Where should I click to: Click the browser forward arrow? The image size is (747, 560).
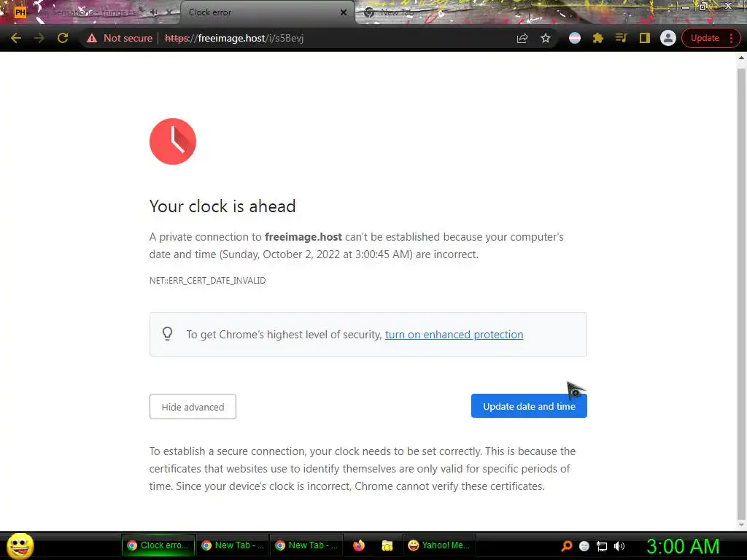pyautogui.click(x=39, y=38)
